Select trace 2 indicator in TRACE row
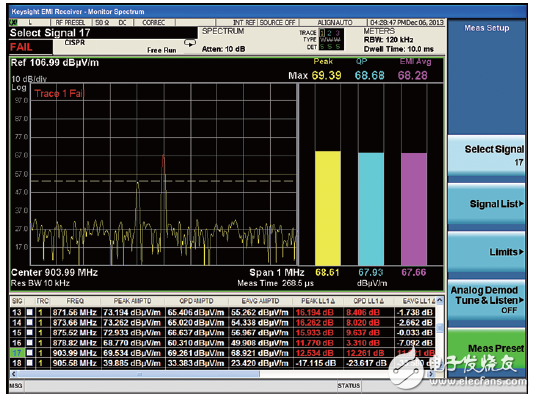This screenshot has width=536, height=398. (x=330, y=33)
